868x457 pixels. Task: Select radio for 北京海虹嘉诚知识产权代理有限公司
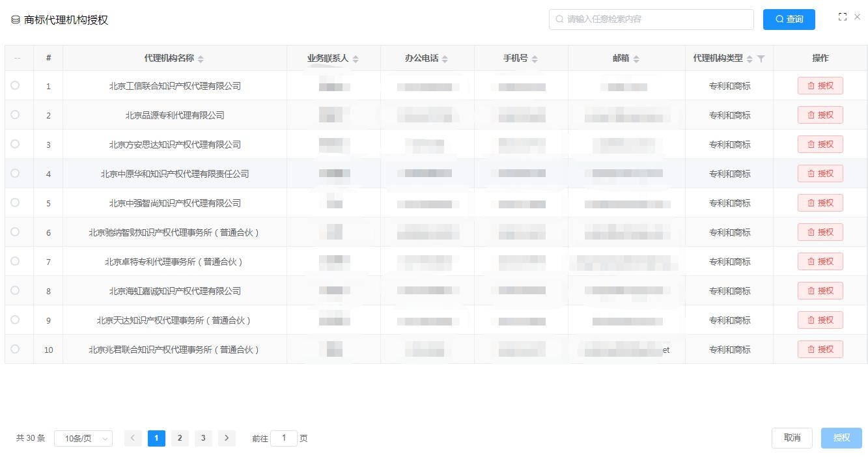click(15, 290)
